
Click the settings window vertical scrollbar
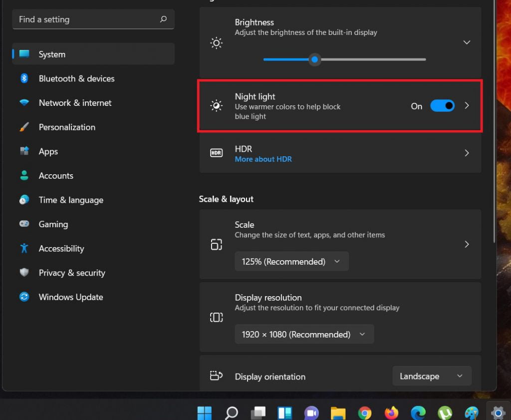click(494, 121)
